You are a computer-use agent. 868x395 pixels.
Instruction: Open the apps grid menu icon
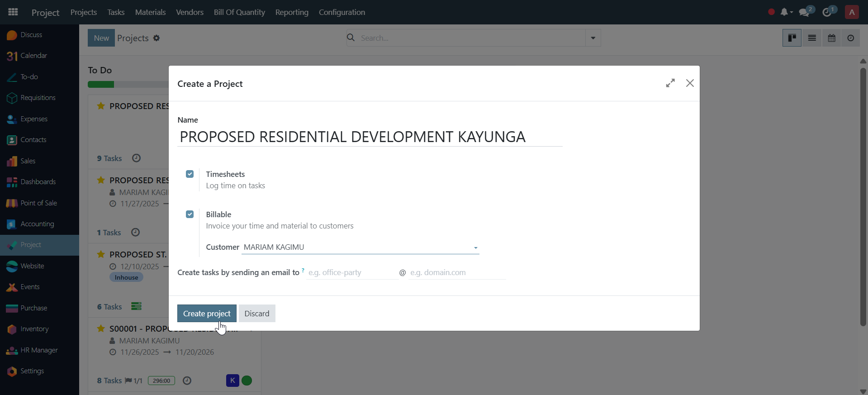point(13,12)
